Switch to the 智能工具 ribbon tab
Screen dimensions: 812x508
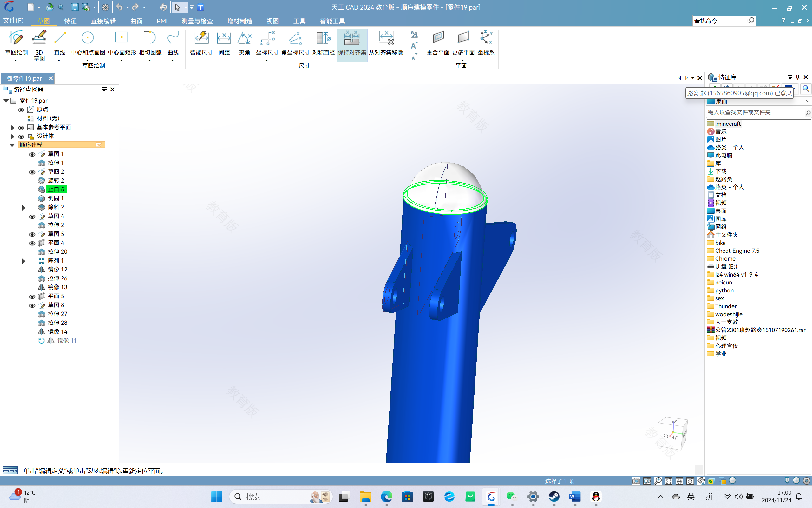(x=332, y=21)
